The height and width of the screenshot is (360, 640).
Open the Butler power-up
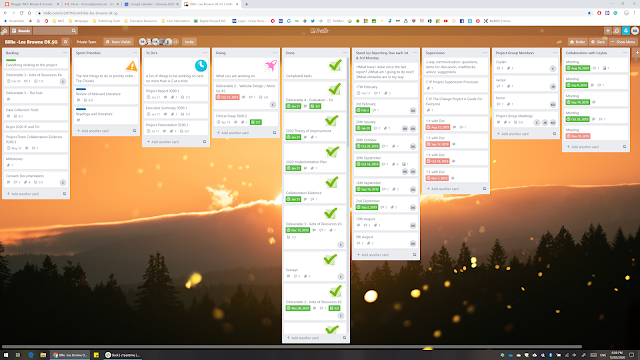[578, 42]
